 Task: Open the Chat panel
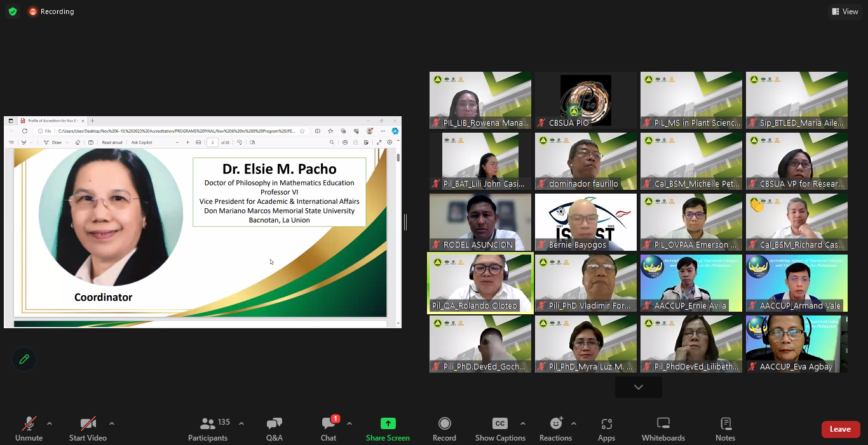329,428
